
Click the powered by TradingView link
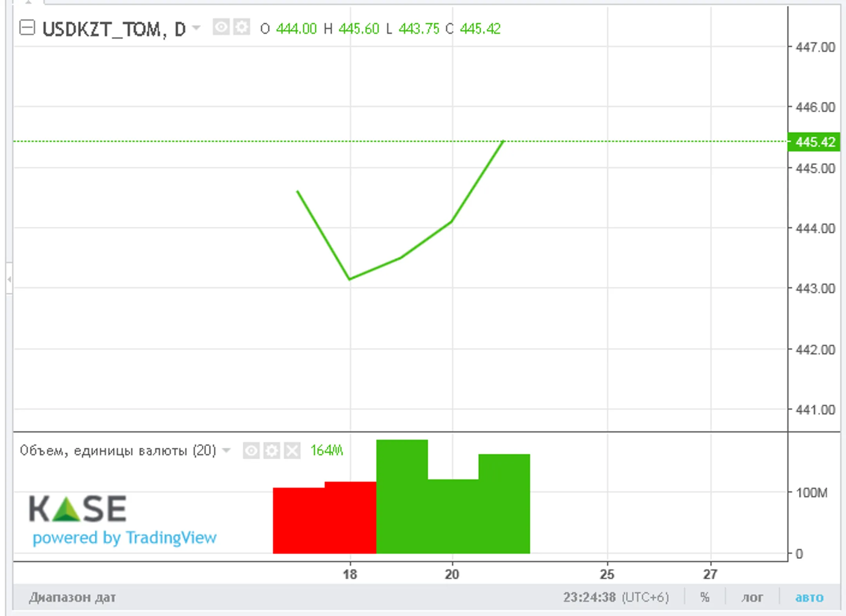coord(125,538)
